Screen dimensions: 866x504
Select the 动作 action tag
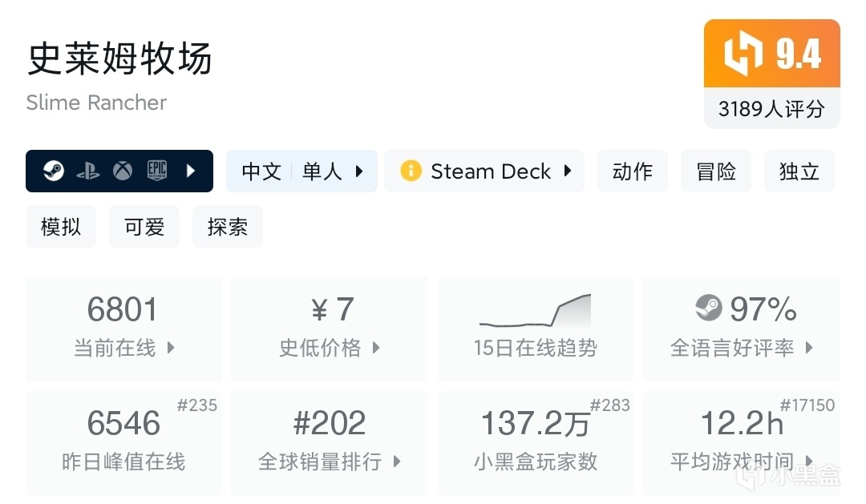tap(632, 171)
